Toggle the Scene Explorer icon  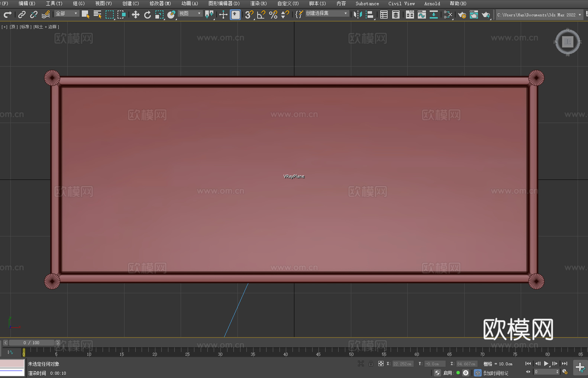pos(384,14)
